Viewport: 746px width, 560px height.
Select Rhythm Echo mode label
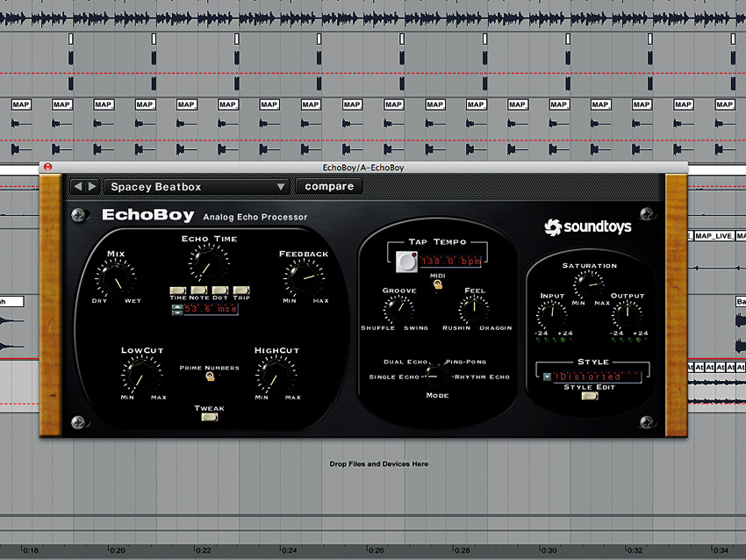pyautogui.click(x=482, y=377)
